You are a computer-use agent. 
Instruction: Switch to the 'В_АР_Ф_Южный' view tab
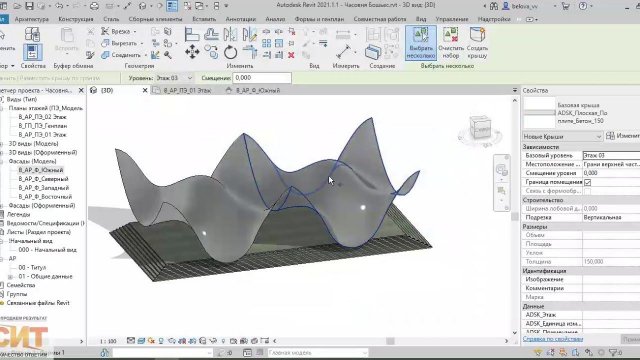(258, 91)
